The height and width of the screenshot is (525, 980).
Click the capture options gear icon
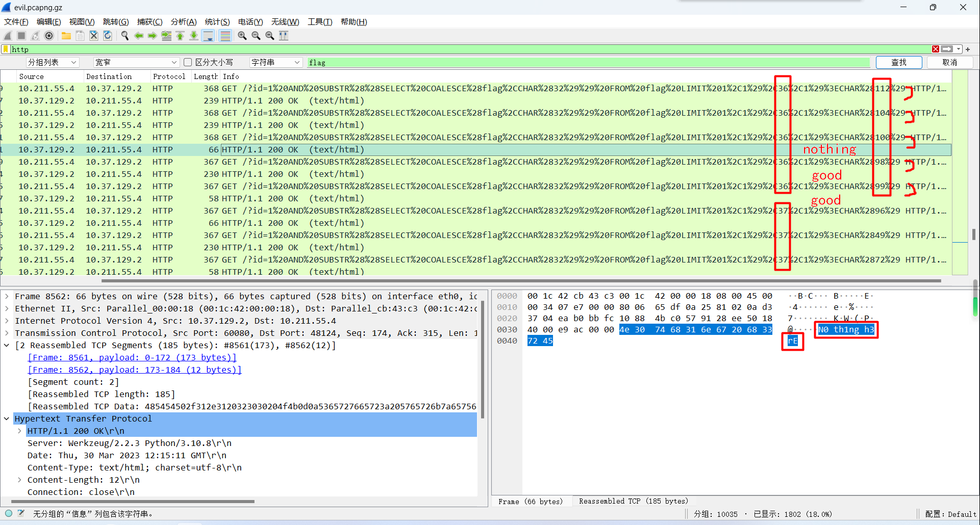(49, 36)
